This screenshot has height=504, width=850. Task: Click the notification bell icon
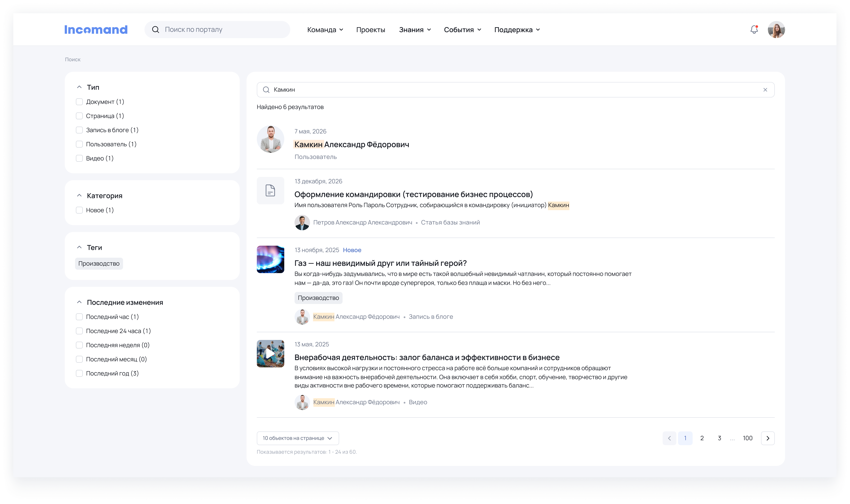(754, 30)
